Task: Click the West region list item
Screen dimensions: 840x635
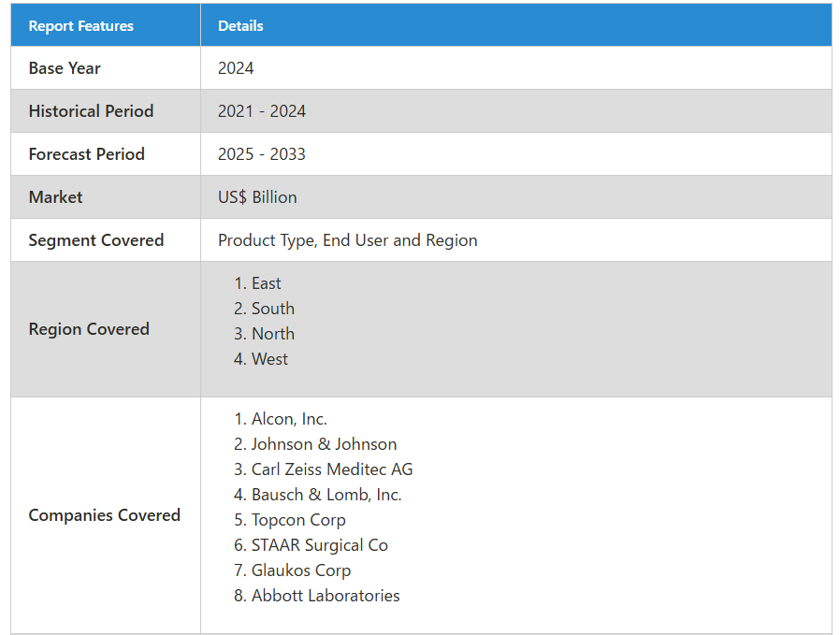Action: point(269,359)
